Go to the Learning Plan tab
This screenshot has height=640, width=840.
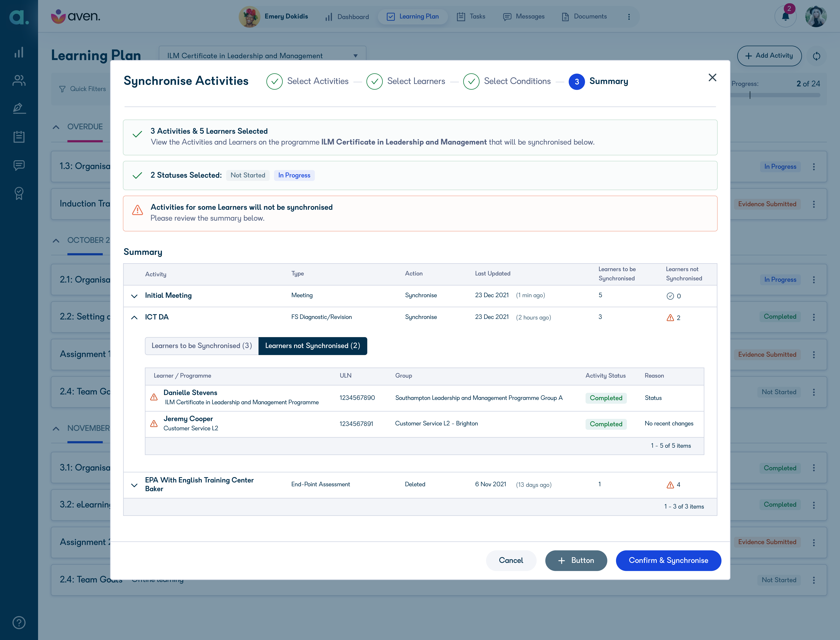(413, 17)
